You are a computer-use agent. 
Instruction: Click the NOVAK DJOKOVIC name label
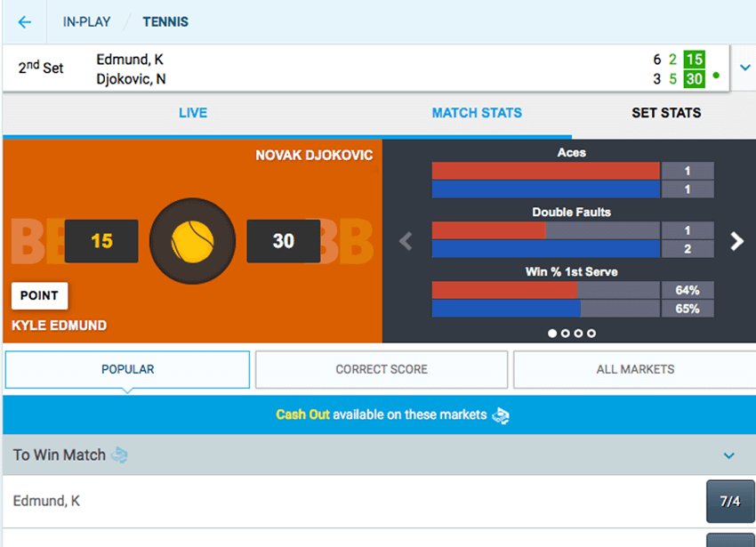coord(314,156)
